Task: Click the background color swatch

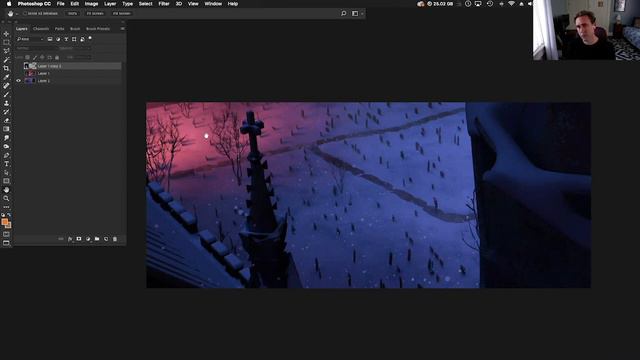Action: click(9, 225)
